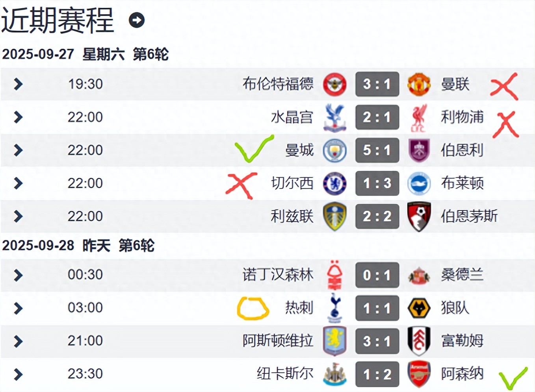
Task: Click the Tottenham Hotspur logo
Action: click(x=334, y=308)
